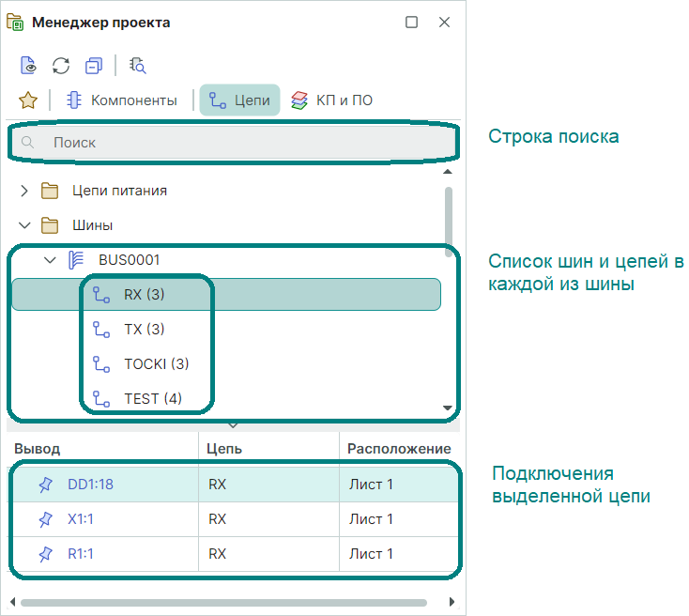Click the pin icon beside R1:1
This screenshot has height=616, width=689.
(x=45, y=554)
